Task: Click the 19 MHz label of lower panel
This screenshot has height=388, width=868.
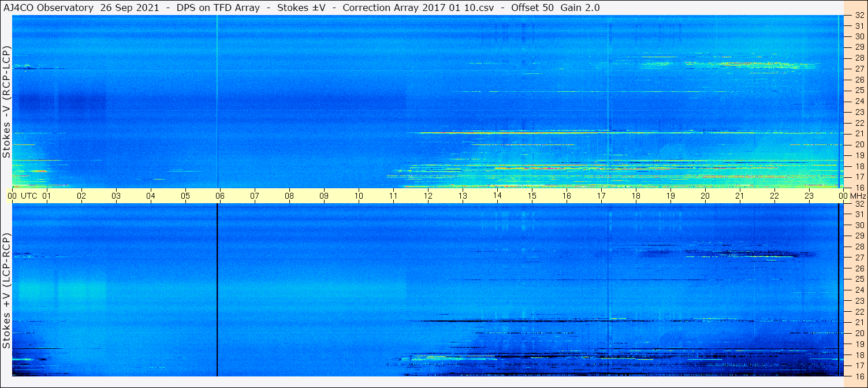Action: 859,344
